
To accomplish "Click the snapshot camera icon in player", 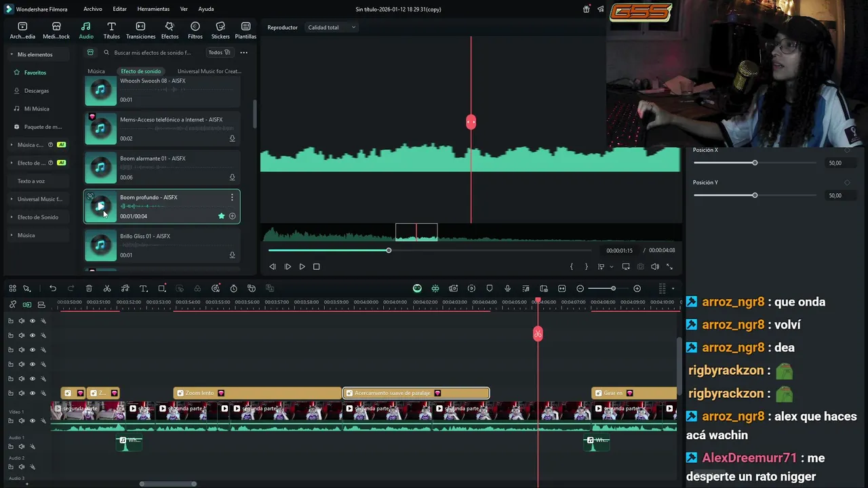I will (x=640, y=267).
